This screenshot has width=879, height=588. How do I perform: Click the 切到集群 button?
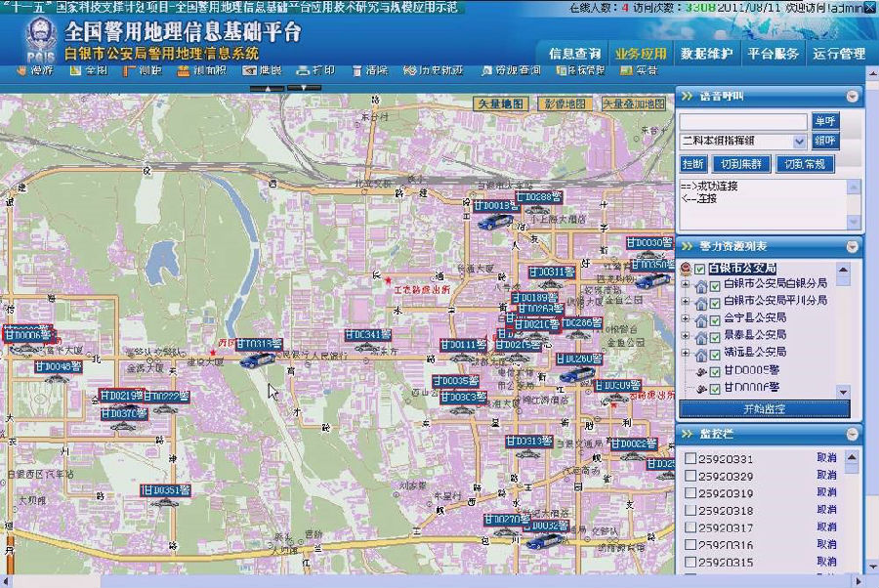click(741, 164)
